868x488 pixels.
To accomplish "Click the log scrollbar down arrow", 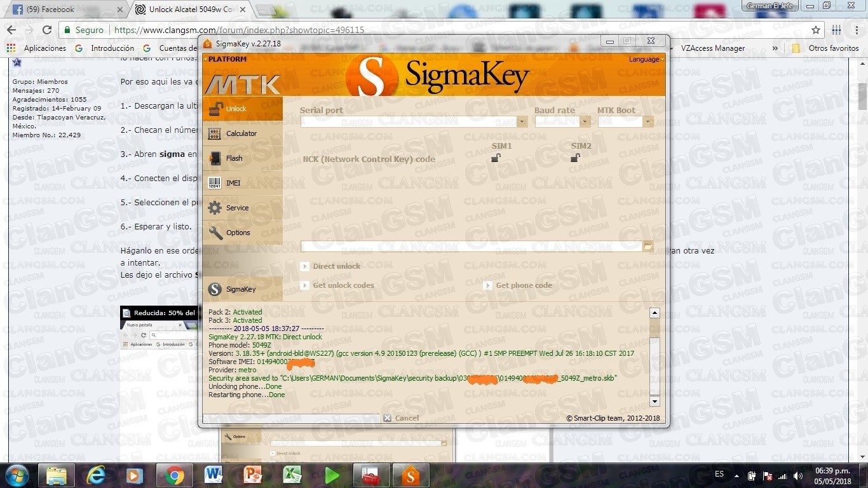I will 654,401.
